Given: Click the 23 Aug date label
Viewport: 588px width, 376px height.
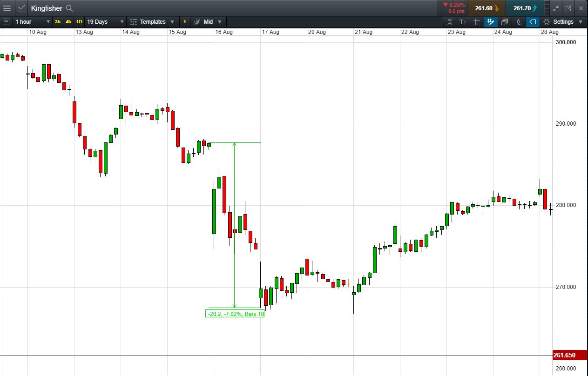Looking at the screenshot, I should (457, 32).
